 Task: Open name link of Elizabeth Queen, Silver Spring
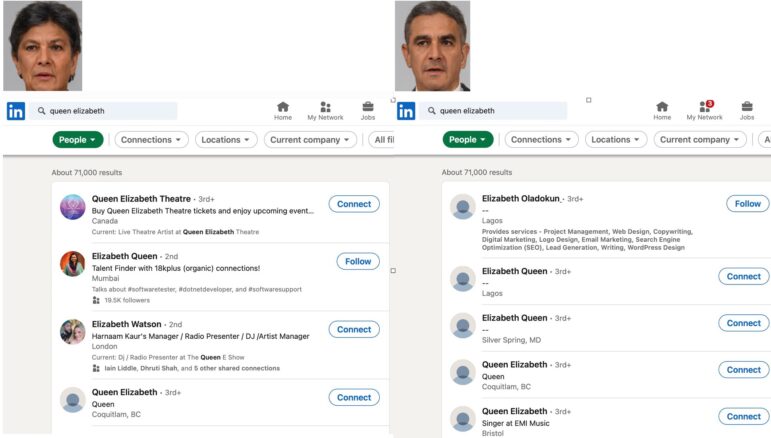click(514, 318)
